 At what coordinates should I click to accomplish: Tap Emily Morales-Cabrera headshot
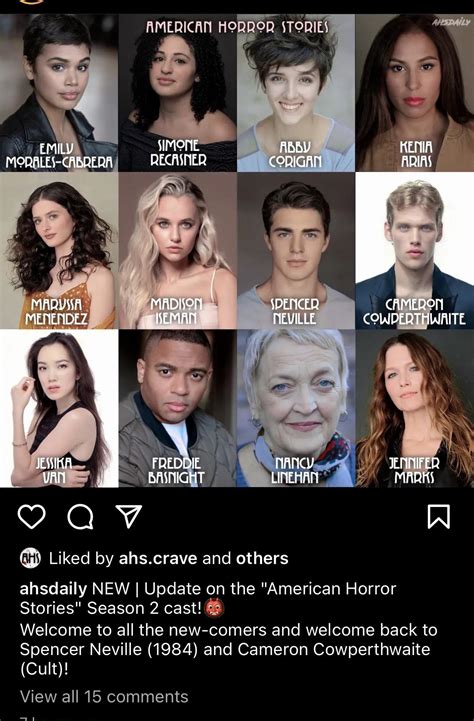pos(59,93)
